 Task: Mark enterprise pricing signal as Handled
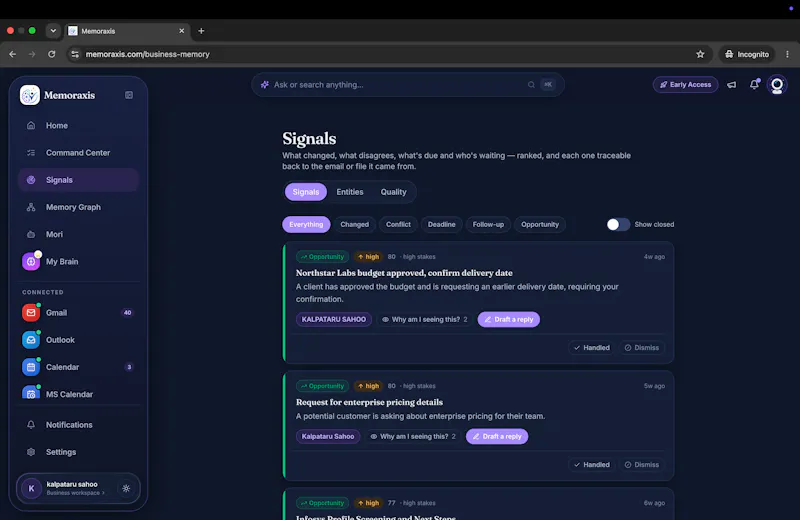[x=592, y=464]
